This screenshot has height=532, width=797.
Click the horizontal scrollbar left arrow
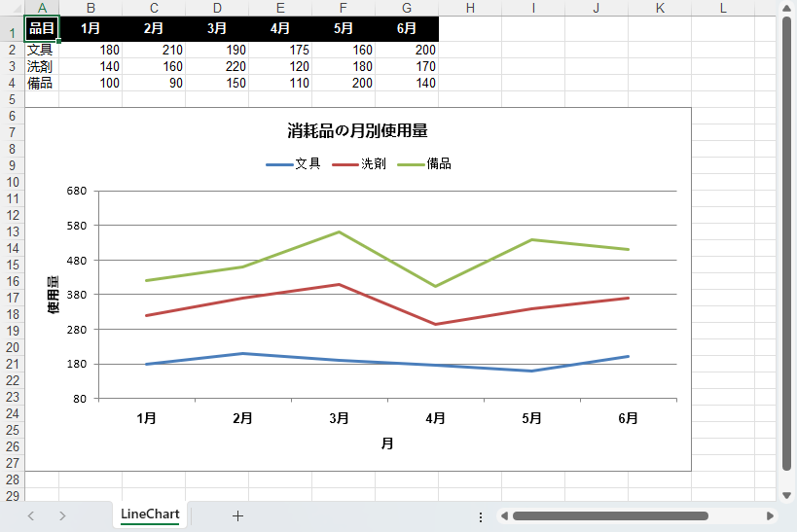click(x=504, y=516)
